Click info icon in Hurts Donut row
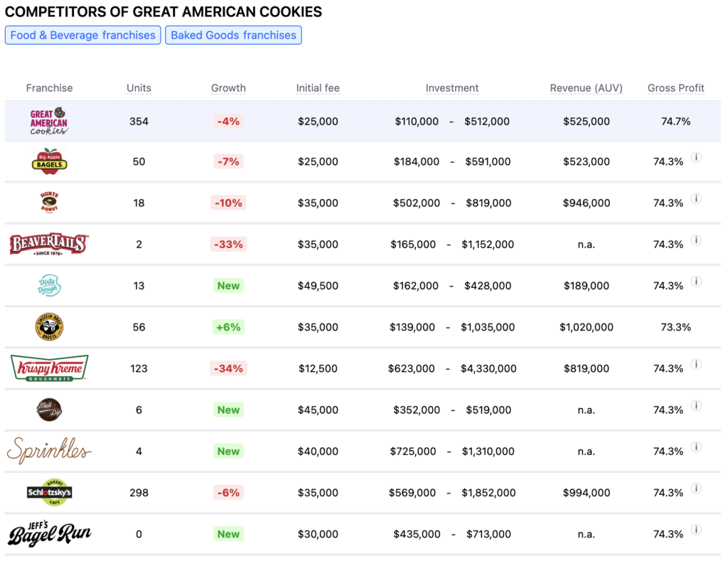The height and width of the screenshot is (566, 728). [x=695, y=198]
